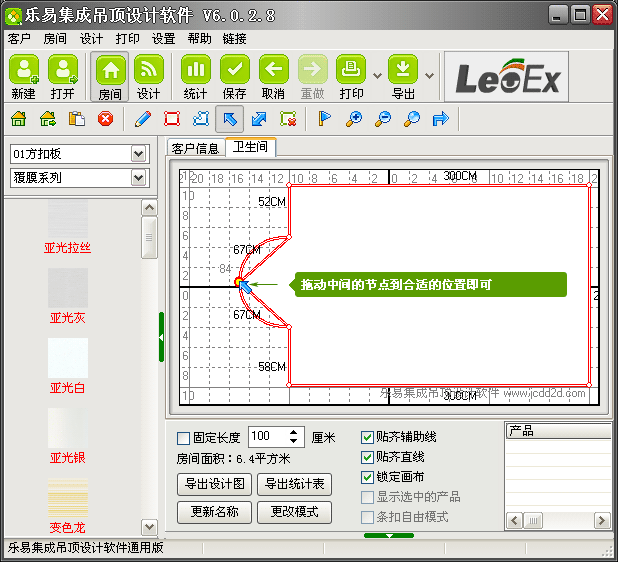Click the 导出设计图 button
Image resolution: width=618 pixels, height=562 pixels.
214,485
